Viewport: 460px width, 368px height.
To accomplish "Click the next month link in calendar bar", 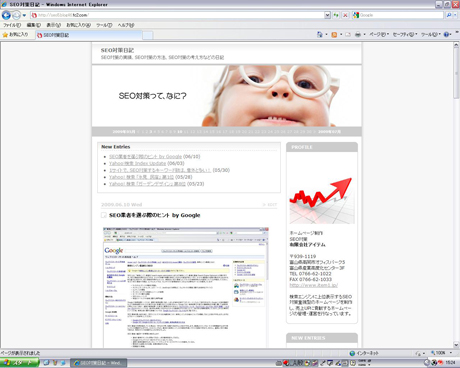I will (329, 132).
